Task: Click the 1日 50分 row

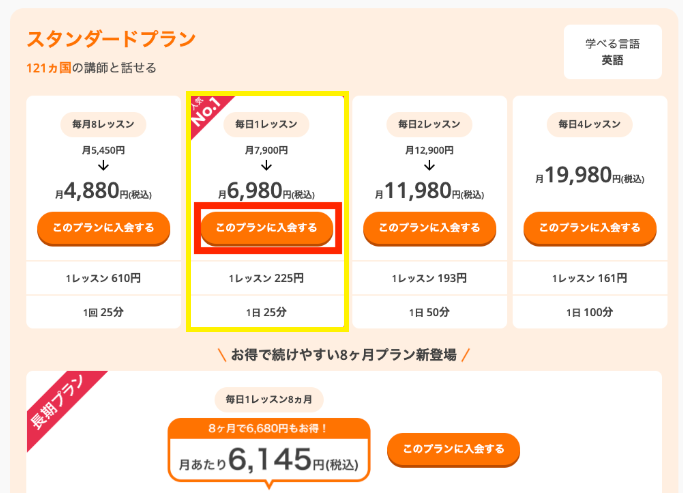Action: [430, 312]
